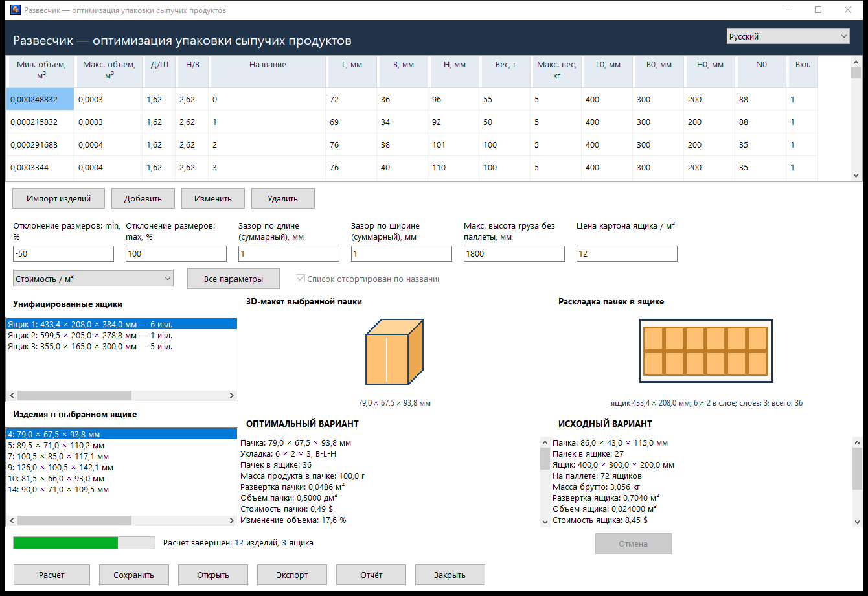The height and width of the screenshot is (596, 868).
Task: Minimize the Развесчик window
Action: 788,10
